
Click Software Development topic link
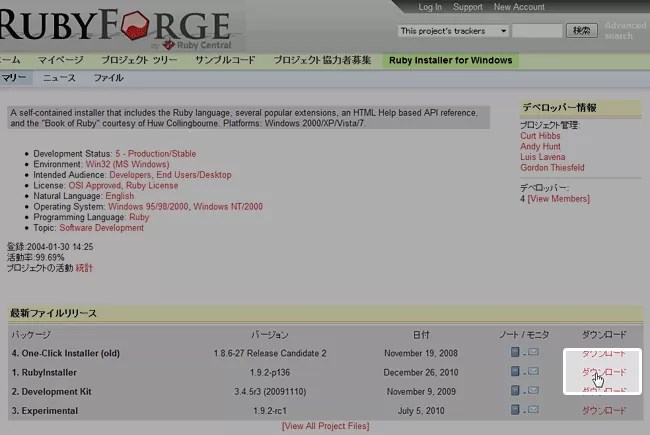coord(102,228)
